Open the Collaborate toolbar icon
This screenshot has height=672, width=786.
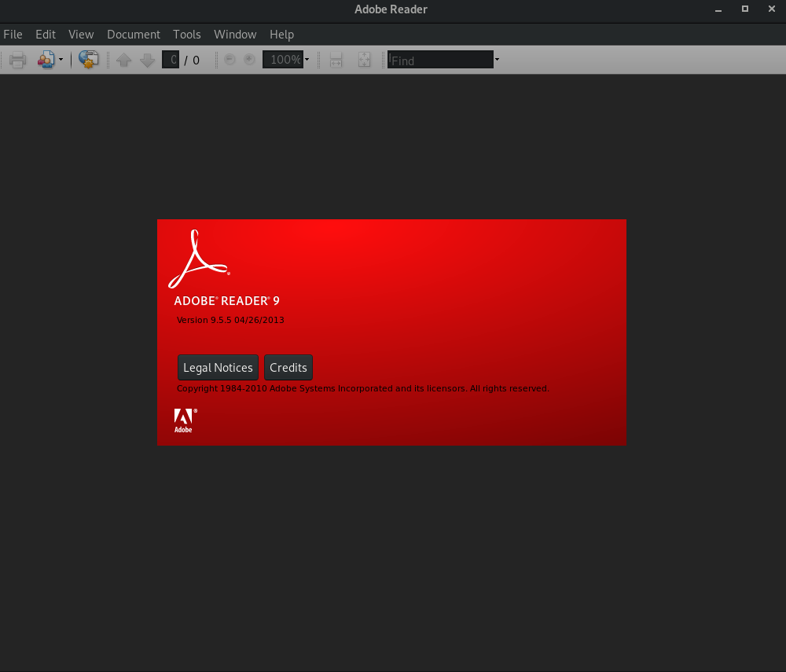pyautogui.click(x=46, y=60)
